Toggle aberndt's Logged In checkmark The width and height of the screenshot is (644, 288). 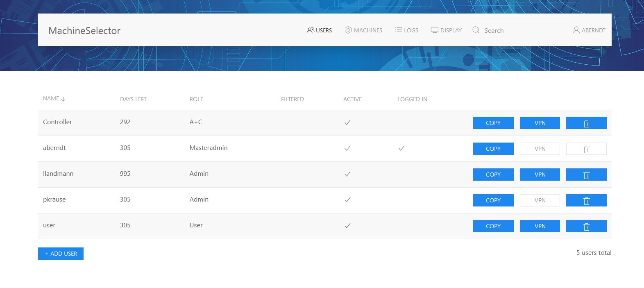401,148
